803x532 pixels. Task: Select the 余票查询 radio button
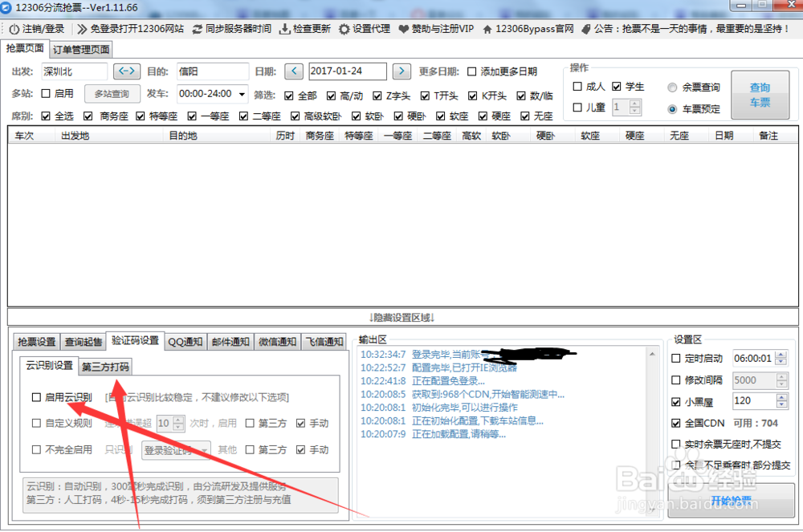click(x=672, y=87)
